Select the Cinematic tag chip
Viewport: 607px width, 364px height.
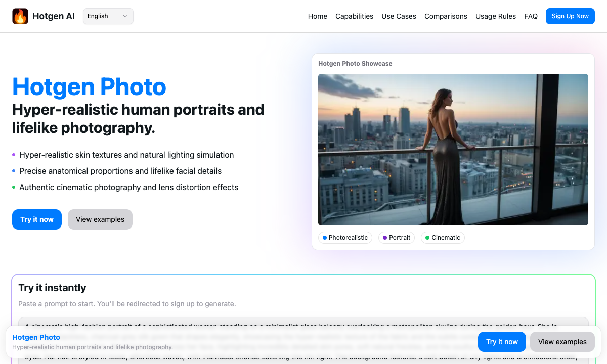point(442,238)
